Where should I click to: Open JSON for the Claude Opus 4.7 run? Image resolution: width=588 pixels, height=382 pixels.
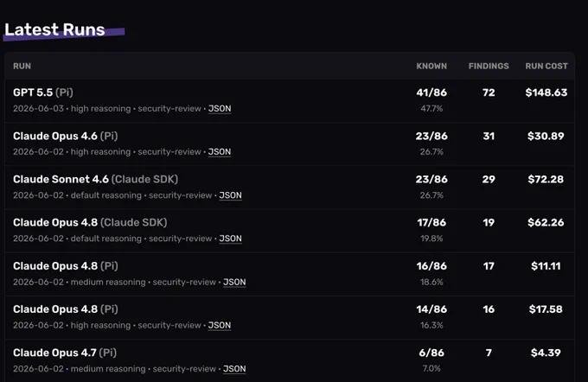point(234,369)
